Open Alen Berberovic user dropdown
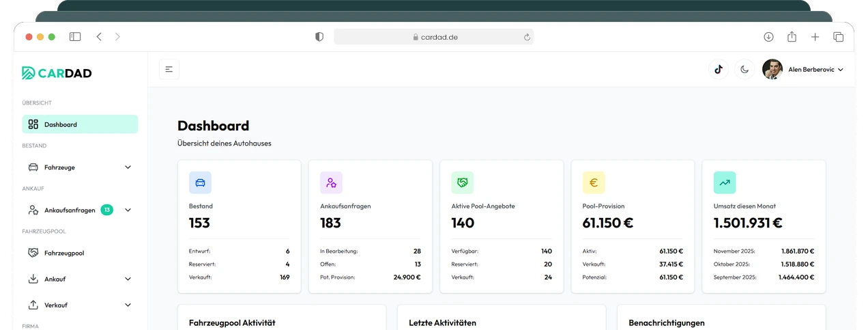This screenshot has height=330, width=868. coord(803,69)
